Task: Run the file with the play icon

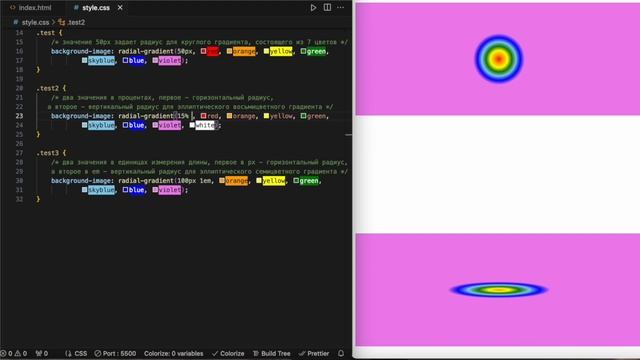Action: click(x=313, y=7)
